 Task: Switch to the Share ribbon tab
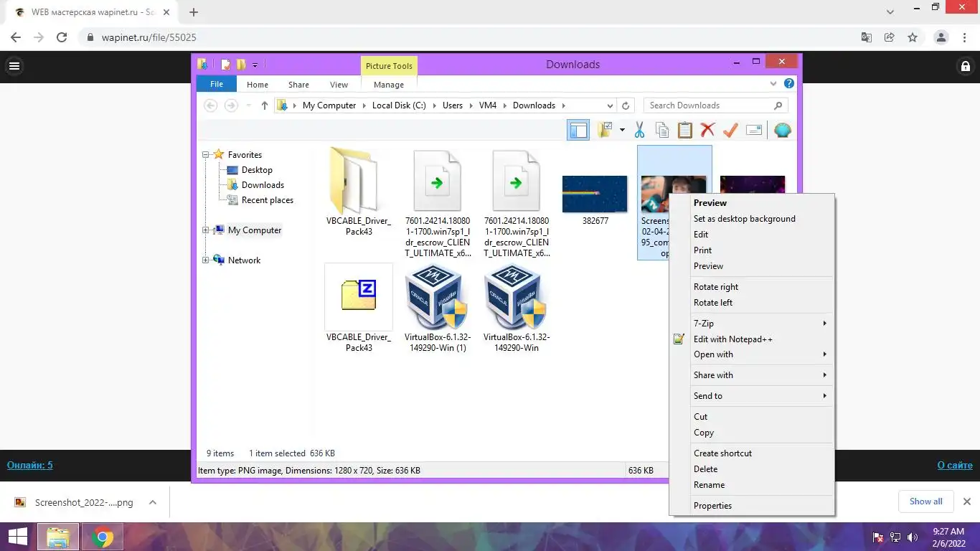click(x=298, y=85)
